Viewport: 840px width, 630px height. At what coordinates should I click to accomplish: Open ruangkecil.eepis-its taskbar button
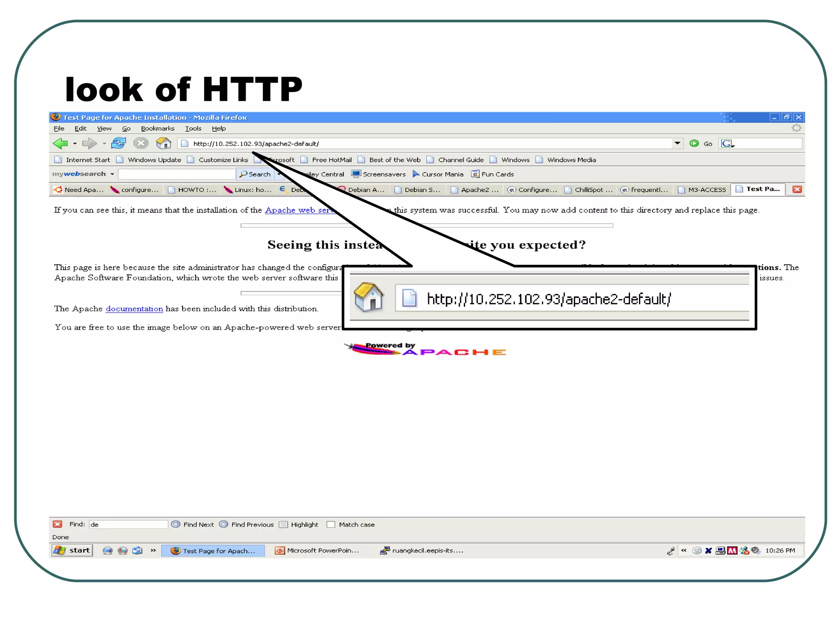click(422, 551)
